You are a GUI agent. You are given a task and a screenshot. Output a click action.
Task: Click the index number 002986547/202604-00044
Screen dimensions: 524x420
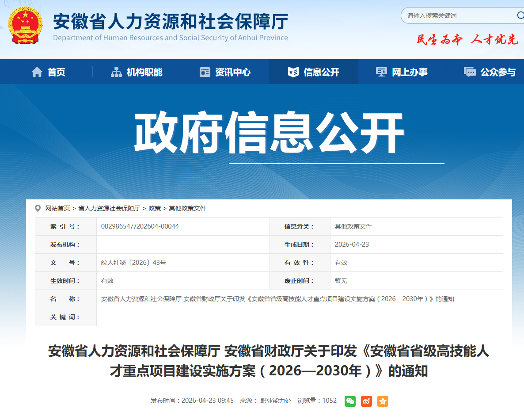pos(140,226)
